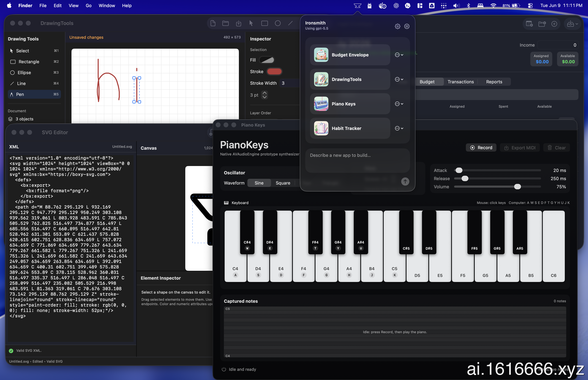Image resolution: width=588 pixels, height=380 pixels.
Task: Open Control Center in menu bar
Action: tap(530, 5)
